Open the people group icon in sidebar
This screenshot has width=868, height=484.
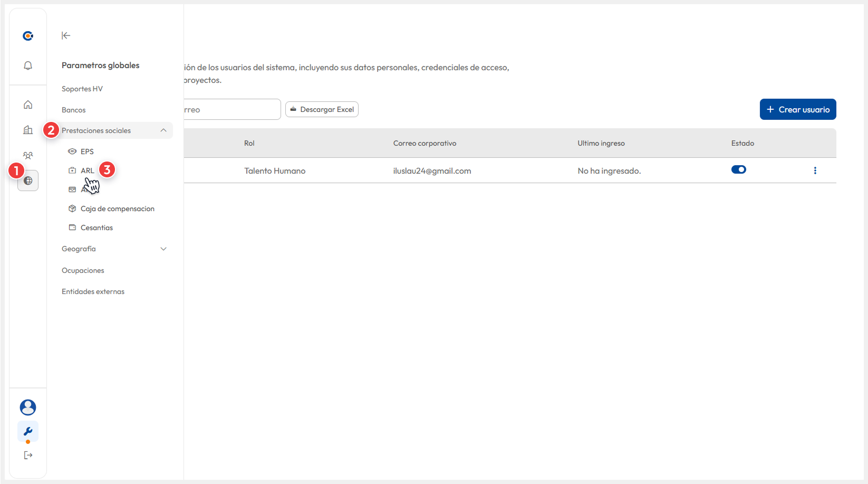point(28,155)
